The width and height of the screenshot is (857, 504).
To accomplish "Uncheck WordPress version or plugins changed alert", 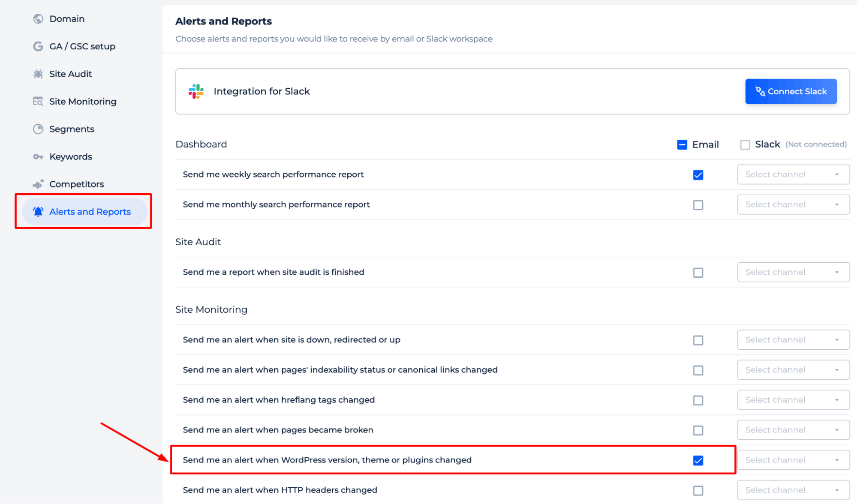I will (x=698, y=460).
